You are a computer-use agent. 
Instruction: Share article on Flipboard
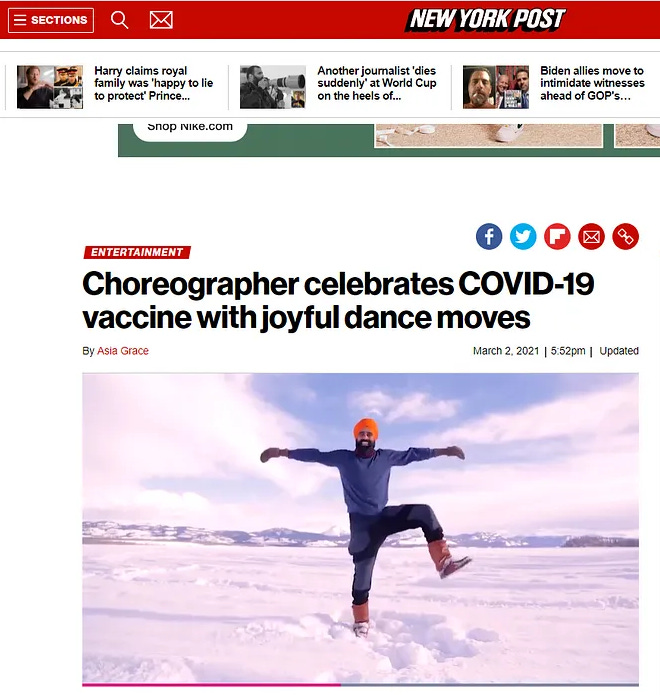pyautogui.click(x=557, y=236)
